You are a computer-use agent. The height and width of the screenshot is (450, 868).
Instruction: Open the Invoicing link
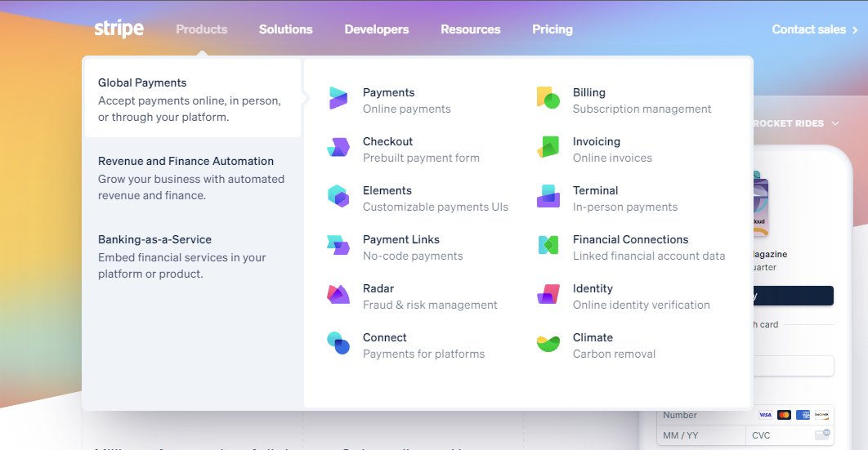coord(596,141)
